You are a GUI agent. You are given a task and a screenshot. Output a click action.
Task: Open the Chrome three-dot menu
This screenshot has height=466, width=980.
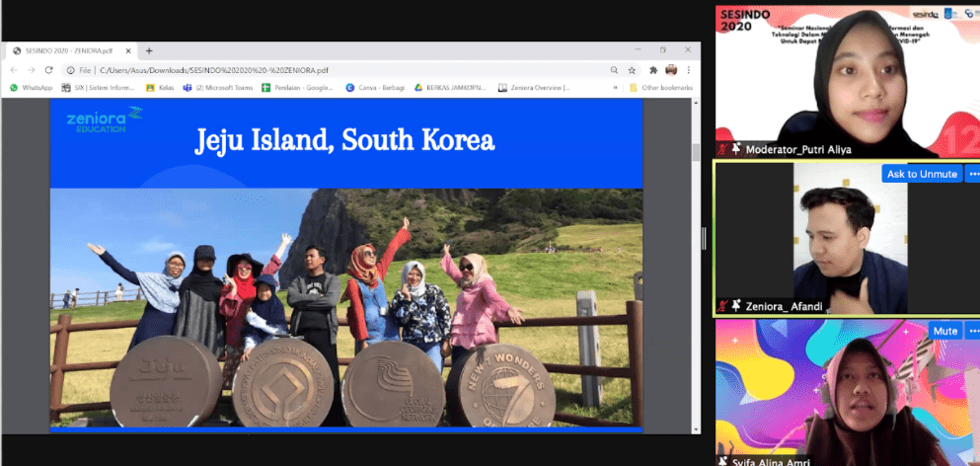689,70
